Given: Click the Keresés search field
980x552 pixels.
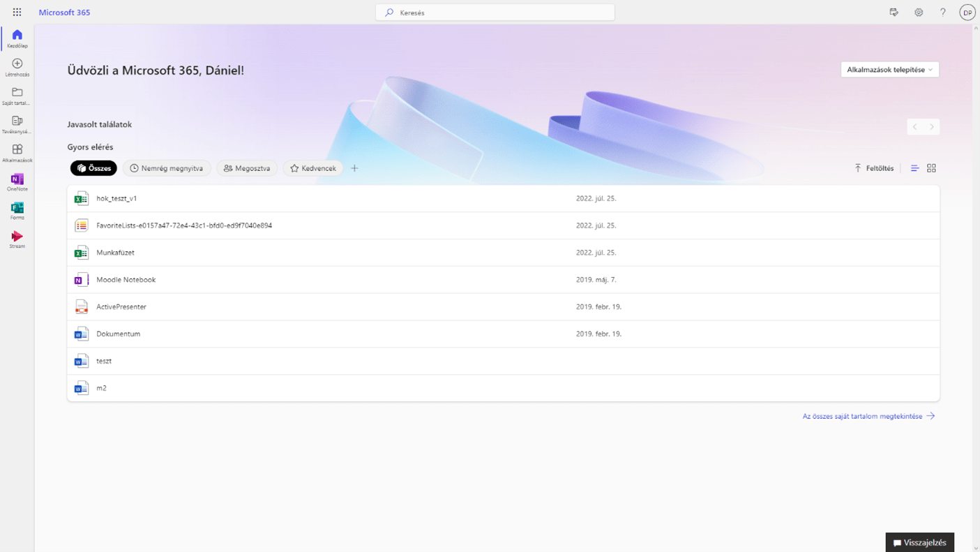Looking at the screenshot, I should click(x=495, y=13).
